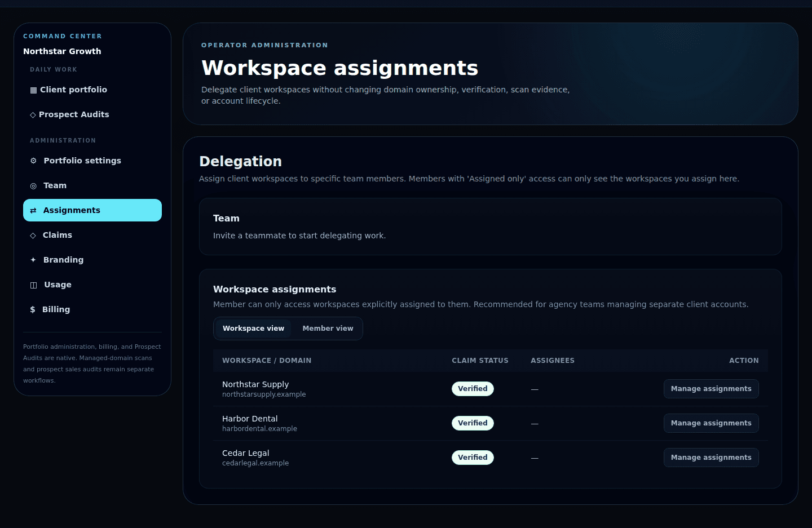Click the panel icon beside Usage

33,285
